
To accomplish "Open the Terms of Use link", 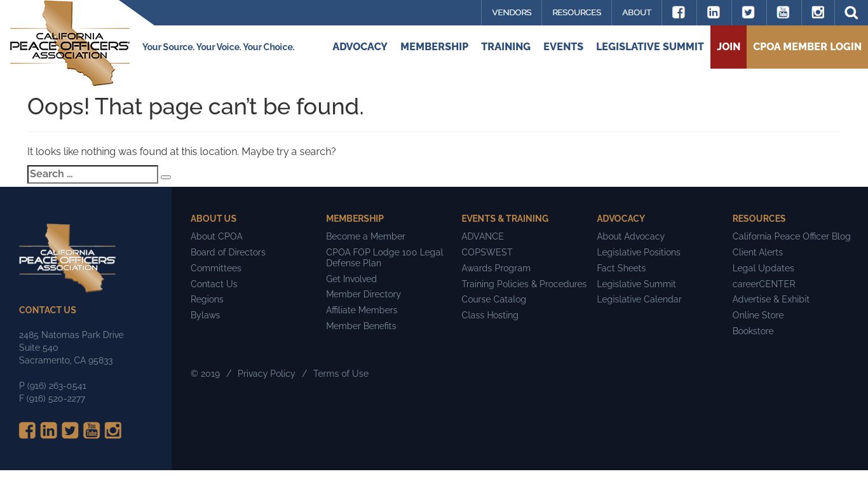I will coord(341,374).
